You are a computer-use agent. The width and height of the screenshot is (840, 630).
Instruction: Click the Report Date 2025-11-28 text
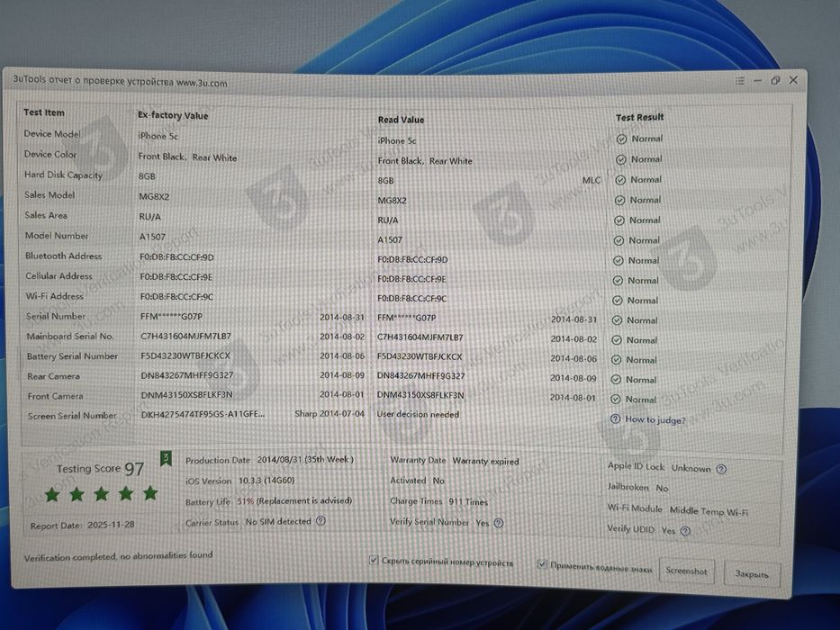pos(82,525)
